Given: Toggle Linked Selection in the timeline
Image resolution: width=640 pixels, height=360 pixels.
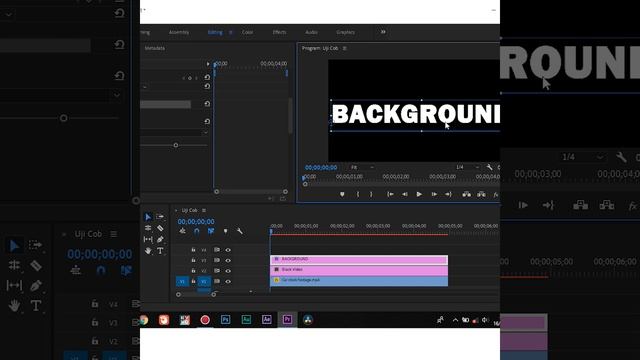Looking at the screenshot, I should click(211, 231).
